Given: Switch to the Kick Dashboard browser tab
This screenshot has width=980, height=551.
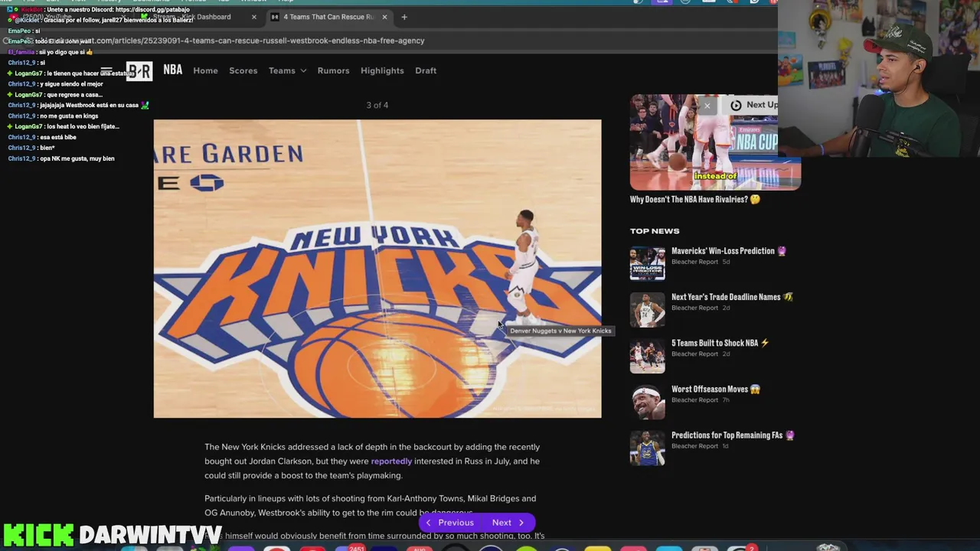Looking at the screenshot, I should 199,17.
